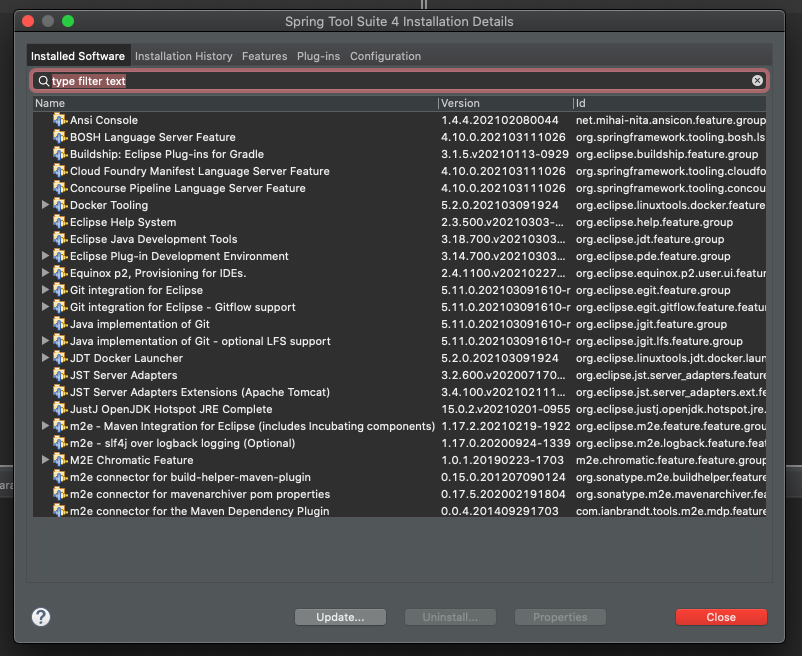
Task: Expand Java implementation of Git LFS node
Action: tap(45, 341)
